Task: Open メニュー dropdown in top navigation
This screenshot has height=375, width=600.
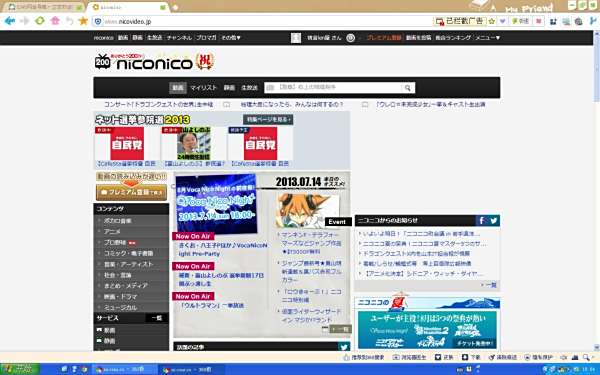Action: (488, 38)
